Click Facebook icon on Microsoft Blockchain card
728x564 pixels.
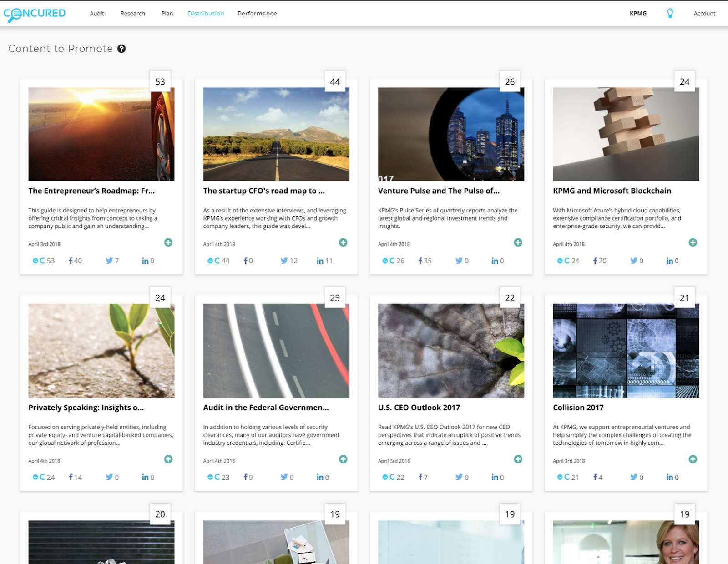595,261
